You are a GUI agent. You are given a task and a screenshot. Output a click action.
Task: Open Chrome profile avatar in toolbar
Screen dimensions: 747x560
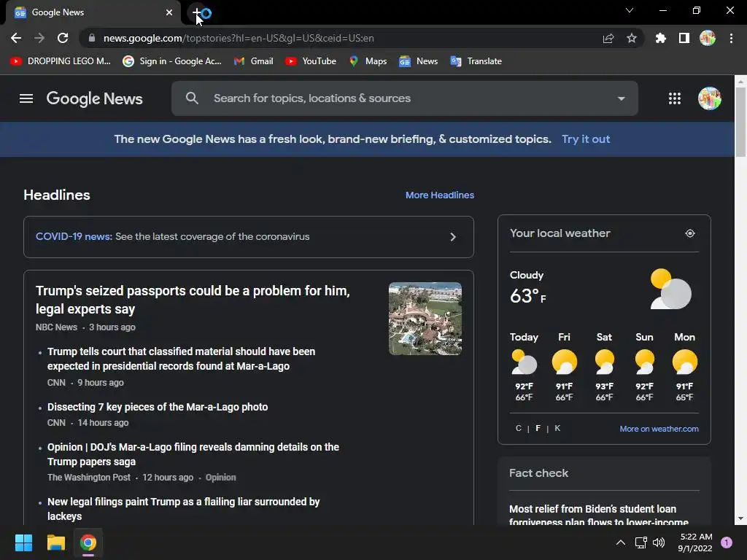(708, 38)
